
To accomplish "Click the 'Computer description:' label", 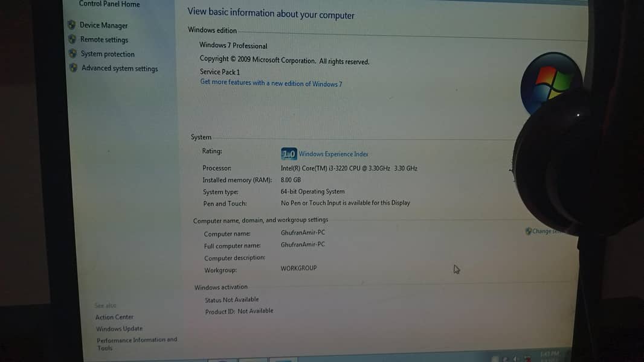I will tap(234, 258).
